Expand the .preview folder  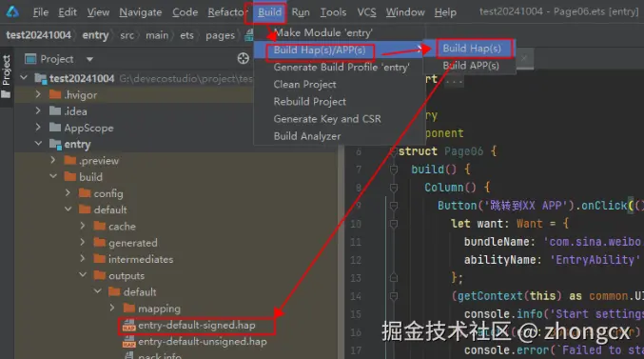[53, 160]
